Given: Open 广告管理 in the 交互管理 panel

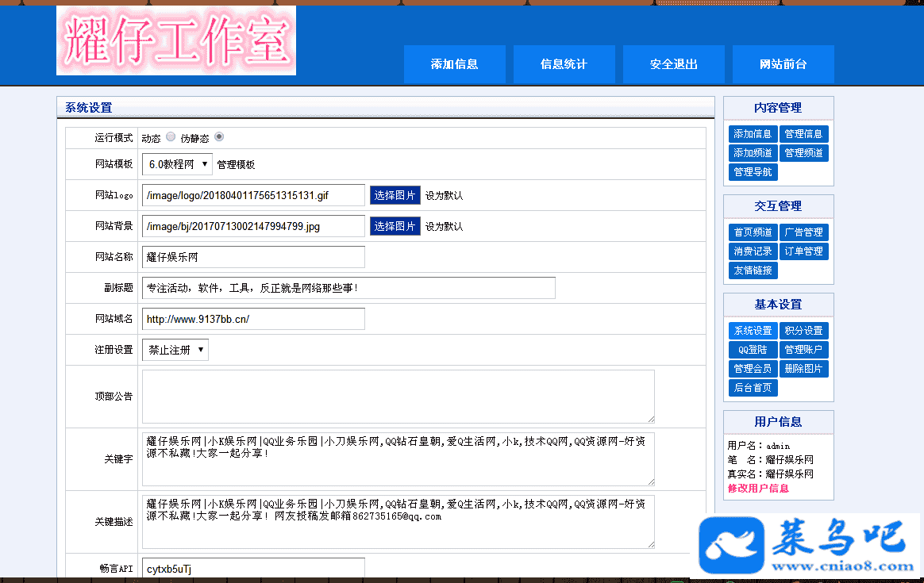Looking at the screenshot, I should click(x=803, y=232).
